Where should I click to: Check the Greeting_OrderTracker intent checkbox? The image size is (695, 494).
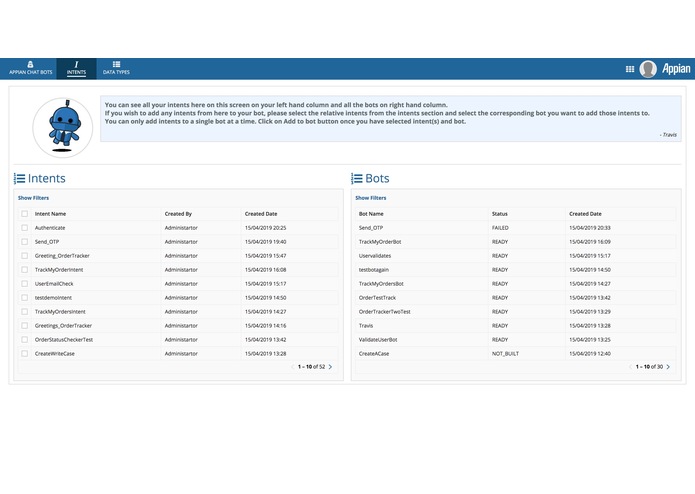[x=24, y=256]
